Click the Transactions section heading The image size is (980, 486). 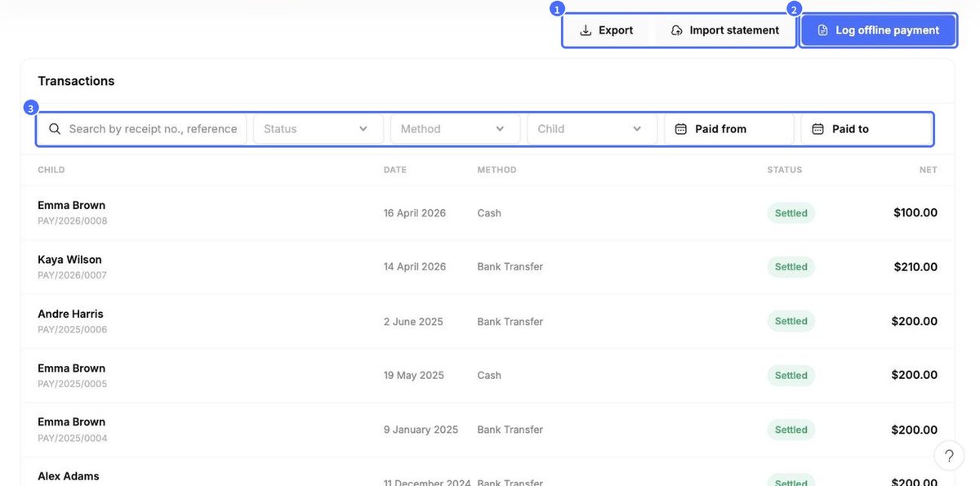[x=76, y=81]
